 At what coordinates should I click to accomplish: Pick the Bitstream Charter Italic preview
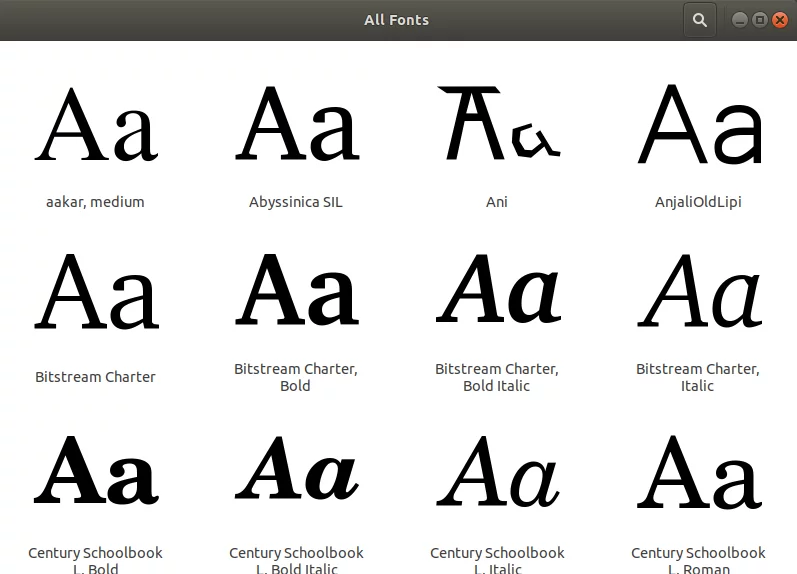(698, 293)
